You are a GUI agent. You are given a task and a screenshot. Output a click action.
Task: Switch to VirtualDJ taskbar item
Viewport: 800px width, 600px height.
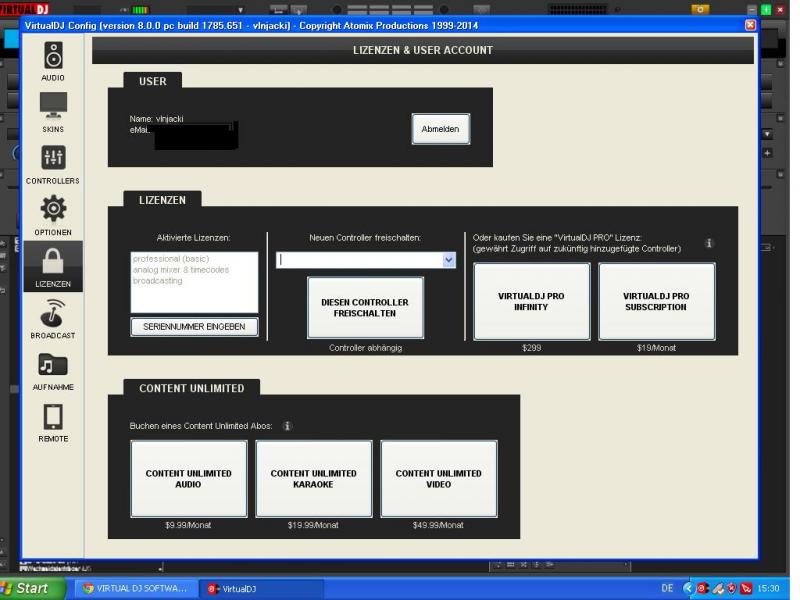260,588
